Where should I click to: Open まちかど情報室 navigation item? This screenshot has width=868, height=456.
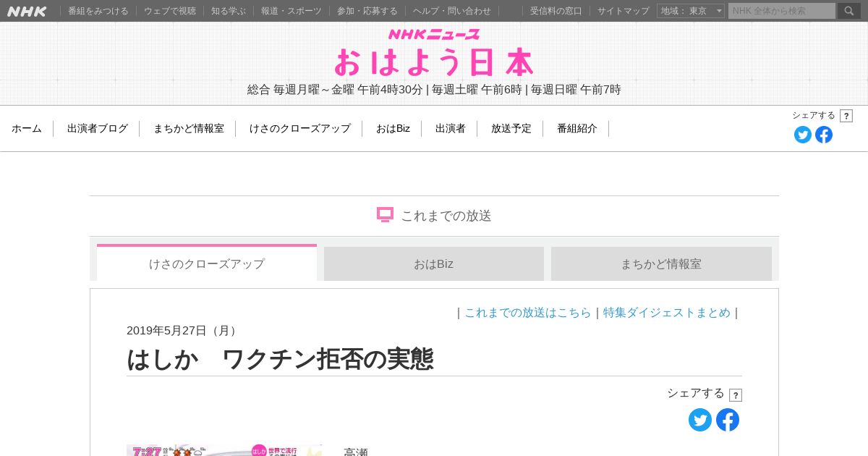(189, 129)
